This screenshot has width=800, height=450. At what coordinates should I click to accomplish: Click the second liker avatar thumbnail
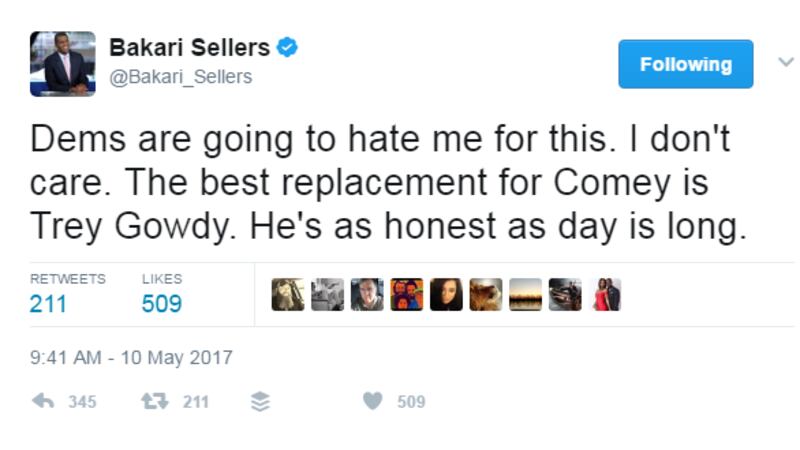tap(328, 294)
